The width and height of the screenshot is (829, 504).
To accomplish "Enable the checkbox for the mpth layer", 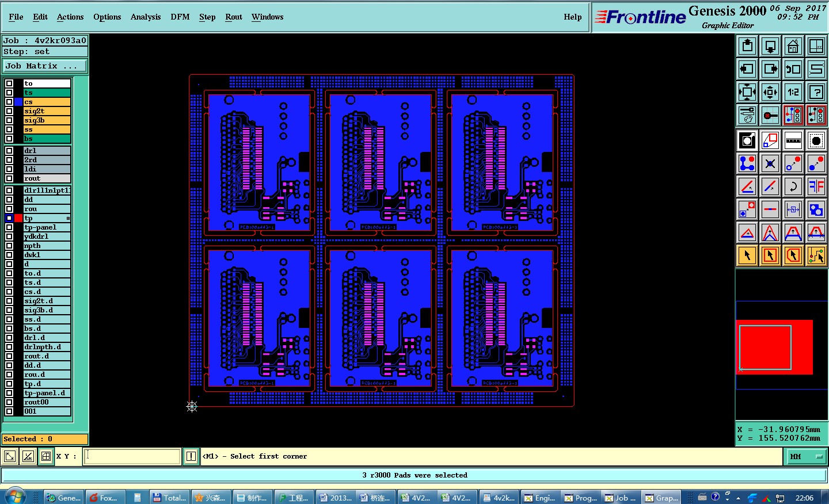I will (9, 246).
